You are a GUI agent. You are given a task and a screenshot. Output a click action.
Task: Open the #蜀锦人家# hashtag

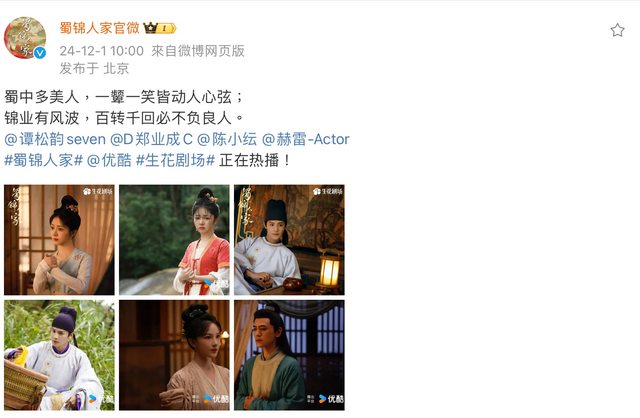[x=44, y=160]
